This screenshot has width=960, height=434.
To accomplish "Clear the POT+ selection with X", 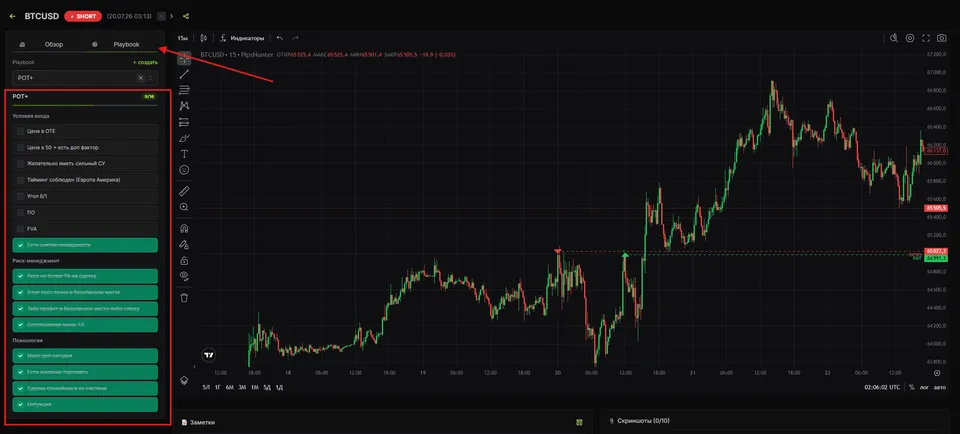I will point(141,78).
